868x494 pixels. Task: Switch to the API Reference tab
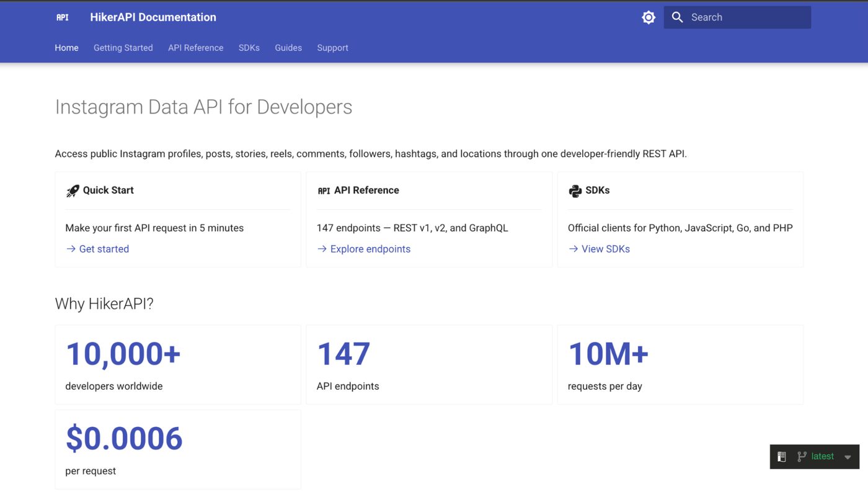(x=196, y=48)
